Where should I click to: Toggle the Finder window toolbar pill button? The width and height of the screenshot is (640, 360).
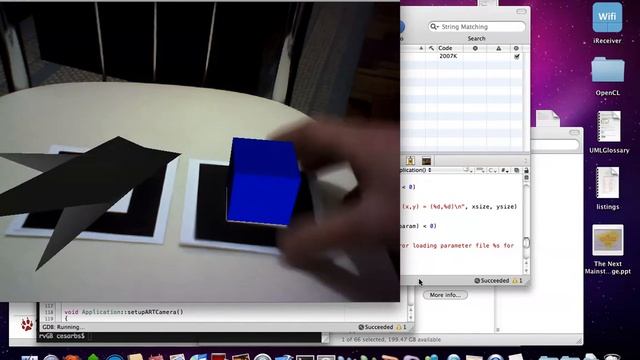coord(574,132)
